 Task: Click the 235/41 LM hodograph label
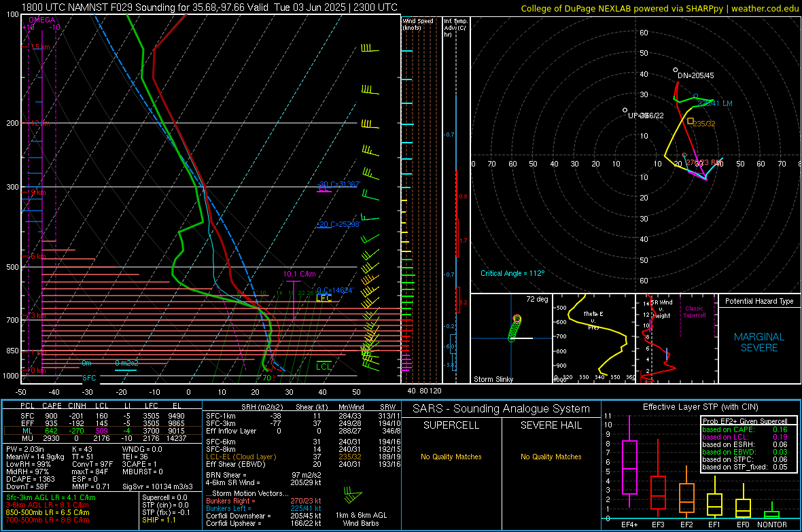[714, 103]
